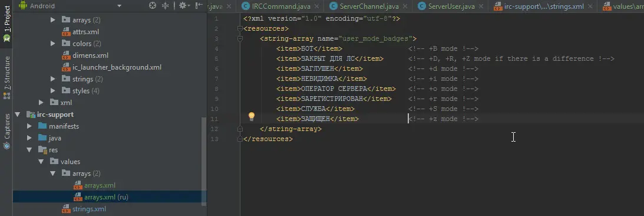Click the irc-support module icon

pyautogui.click(x=31, y=114)
